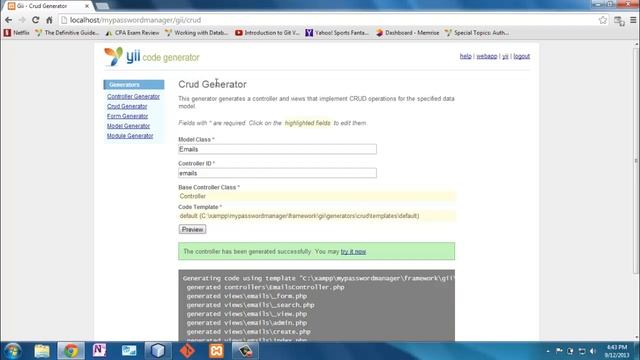
Task: Follow the try it now link
Action: point(353,251)
